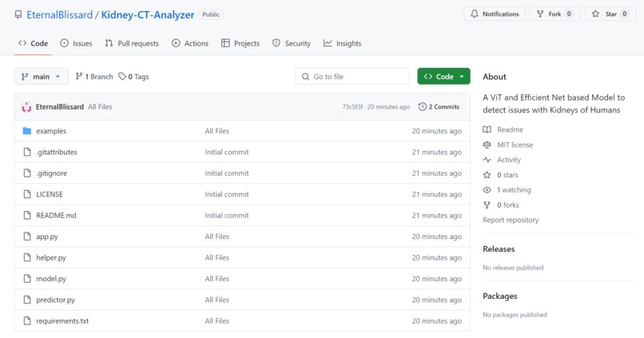Open the Kidney-CT-Analyzer repository link
Screen dimensions: 644x338
point(148,15)
